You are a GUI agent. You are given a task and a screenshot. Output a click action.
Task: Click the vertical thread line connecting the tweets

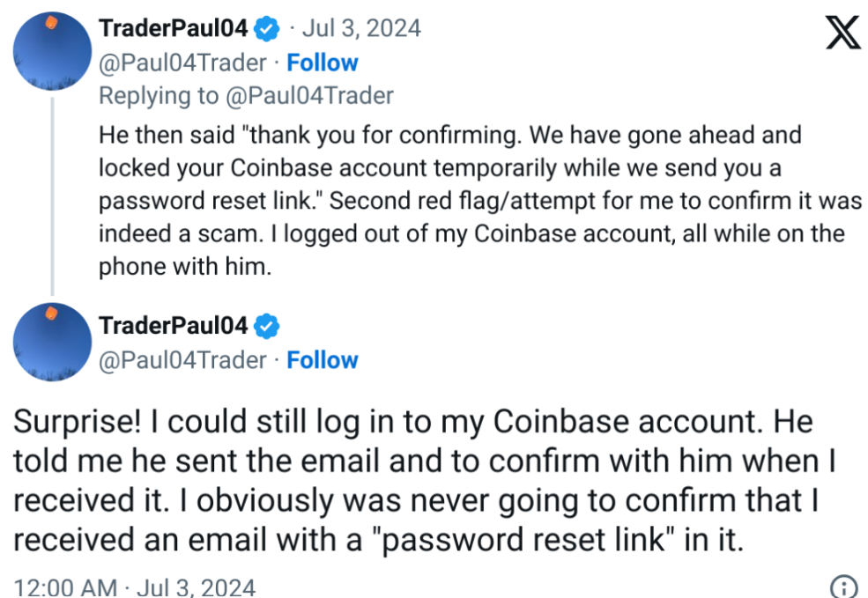(x=52, y=194)
